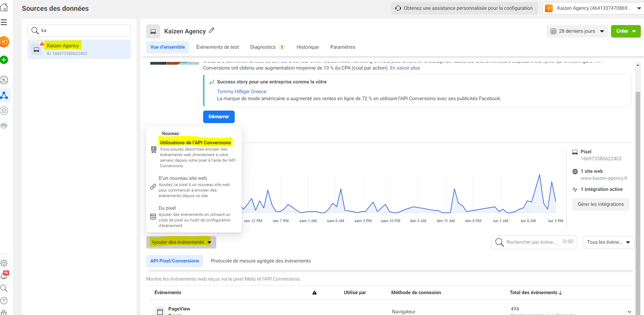The image size is (644, 315).
Task: Open the Partner Integrations handshake icon
Action: (4, 126)
